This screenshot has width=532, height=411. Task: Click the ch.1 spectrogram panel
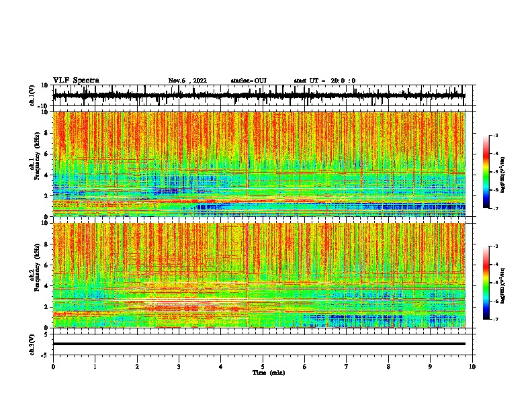259,164
